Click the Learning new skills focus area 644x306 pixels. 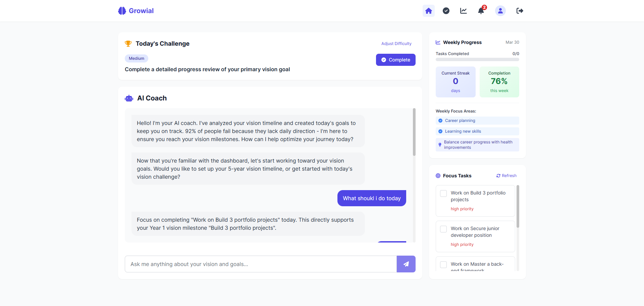pos(477,131)
